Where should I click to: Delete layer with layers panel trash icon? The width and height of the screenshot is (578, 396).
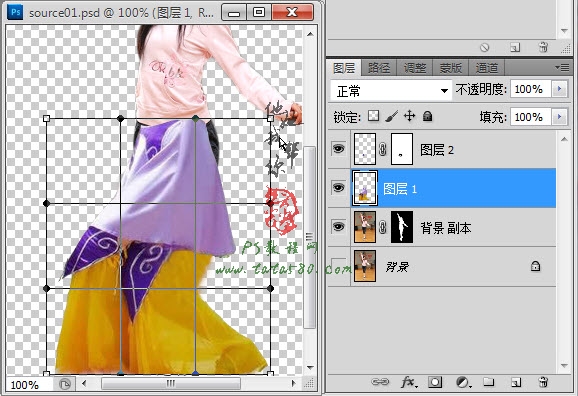coord(543,382)
